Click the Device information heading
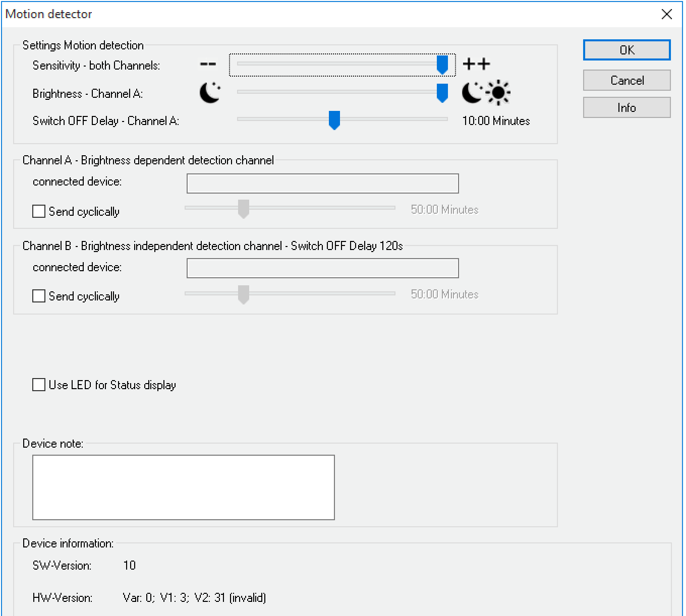Screen dimensions: 686x616 [68, 543]
